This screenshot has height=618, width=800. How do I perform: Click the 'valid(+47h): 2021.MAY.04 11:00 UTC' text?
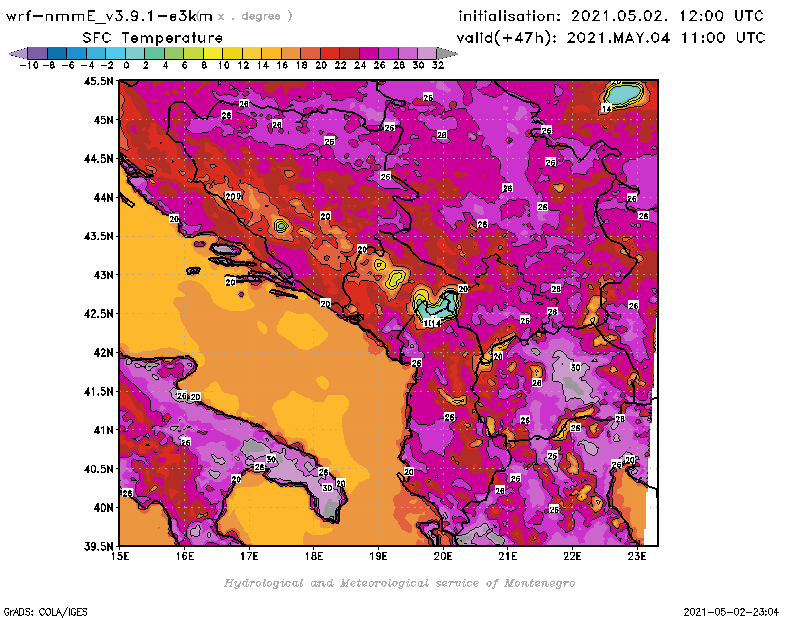pyautogui.click(x=611, y=38)
